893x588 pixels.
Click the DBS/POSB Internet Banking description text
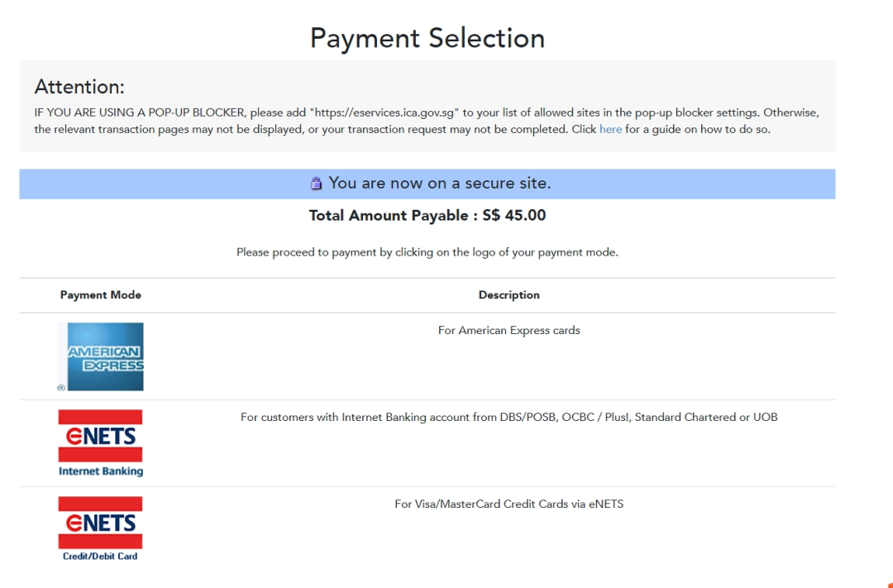[509, 417]
